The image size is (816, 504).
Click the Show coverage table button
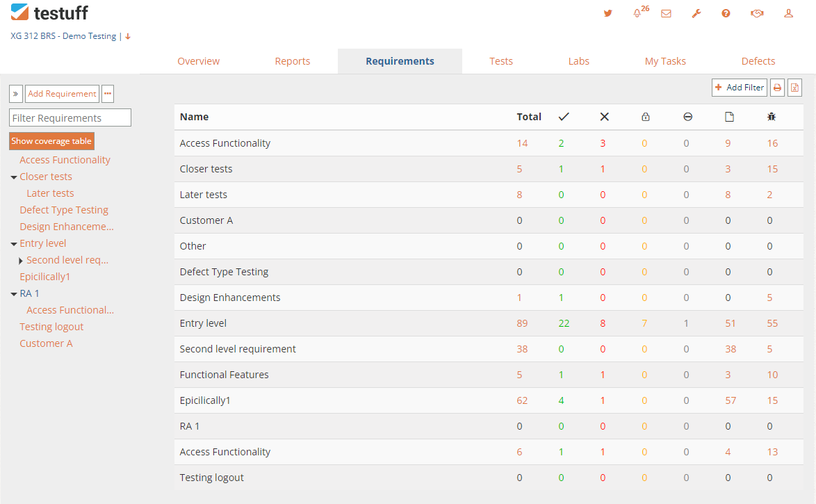(x=51, y=141)
